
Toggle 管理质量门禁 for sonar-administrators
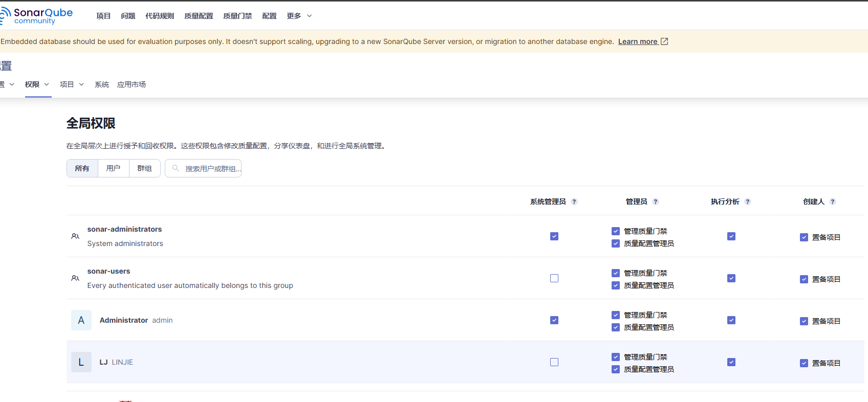[616, 231]
